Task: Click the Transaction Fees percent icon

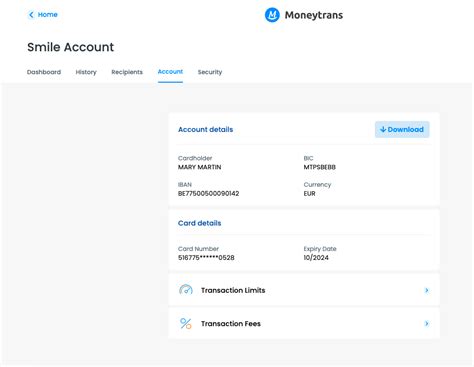Action: pyautogui.click(x=186, y=323)
